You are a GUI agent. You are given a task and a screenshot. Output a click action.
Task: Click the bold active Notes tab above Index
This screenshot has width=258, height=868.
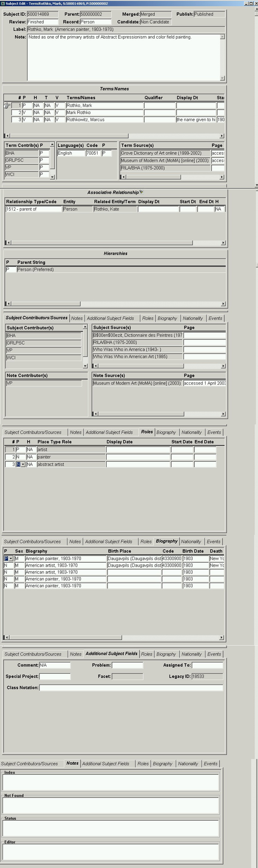point(72,763)
